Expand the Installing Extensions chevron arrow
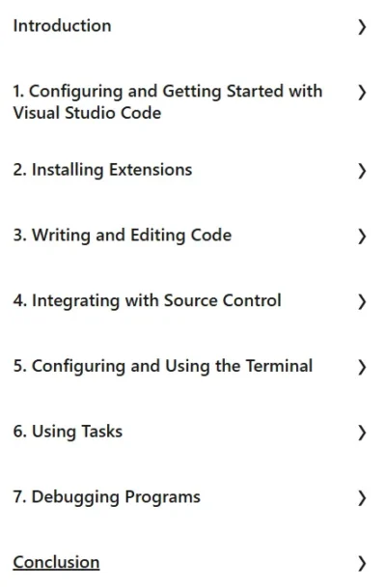Screen dimensions: 386x588 [x=362, y=171]
